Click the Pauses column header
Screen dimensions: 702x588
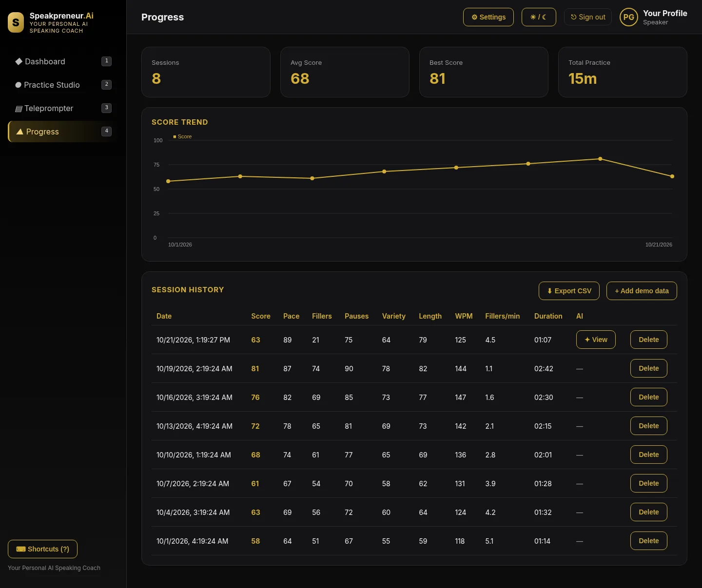coord(356,316)
